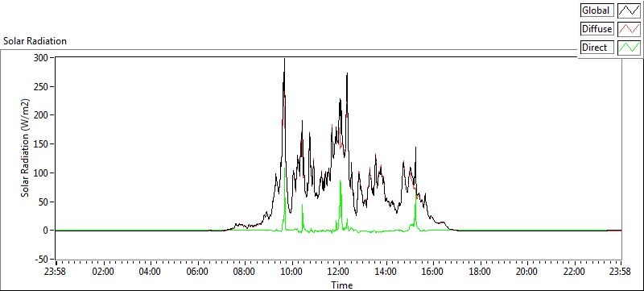Click the 250 y-axis scale value

pos(42,86)
